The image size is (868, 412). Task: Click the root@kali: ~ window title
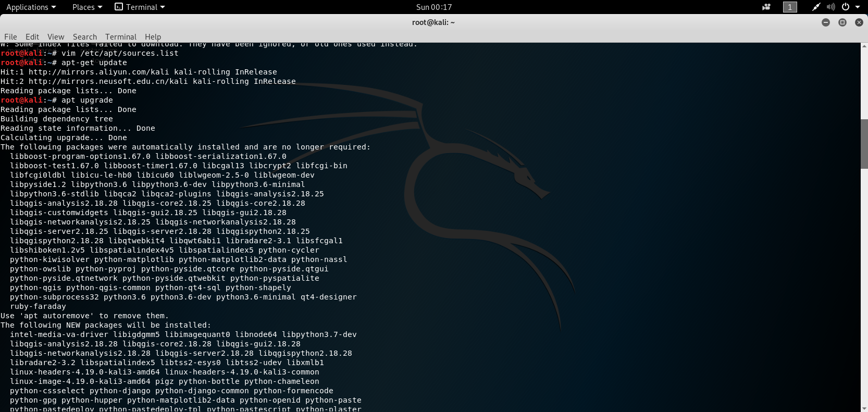433,22
